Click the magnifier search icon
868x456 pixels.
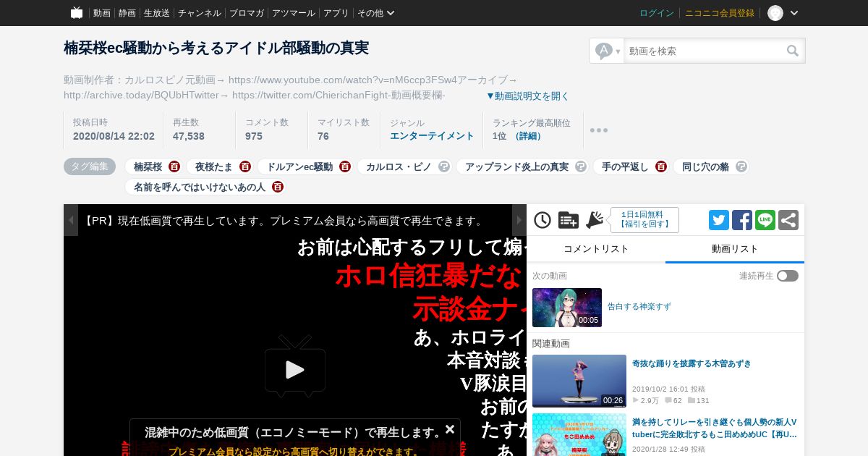pyautogui.click(x=793, y=51)
